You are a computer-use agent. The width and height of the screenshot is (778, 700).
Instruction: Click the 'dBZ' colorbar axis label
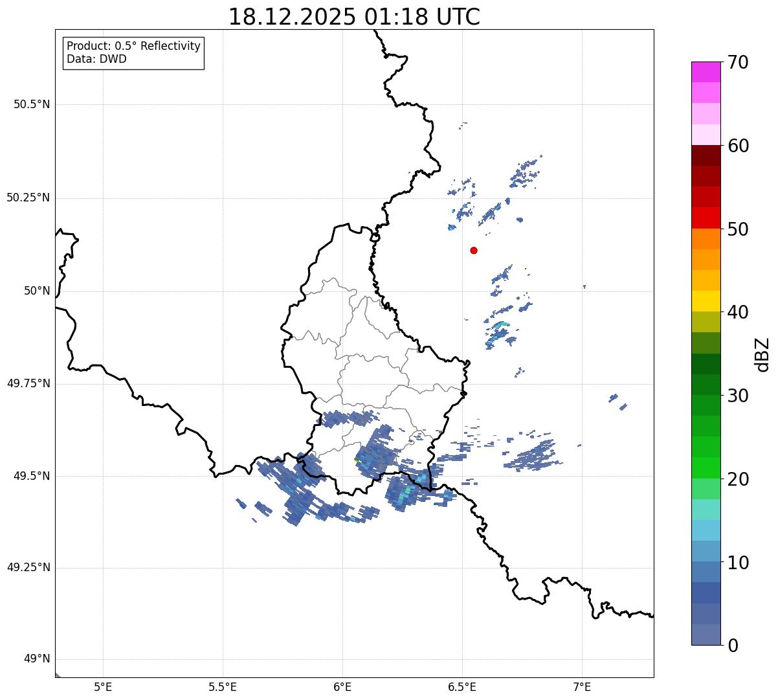pos(762,354)
